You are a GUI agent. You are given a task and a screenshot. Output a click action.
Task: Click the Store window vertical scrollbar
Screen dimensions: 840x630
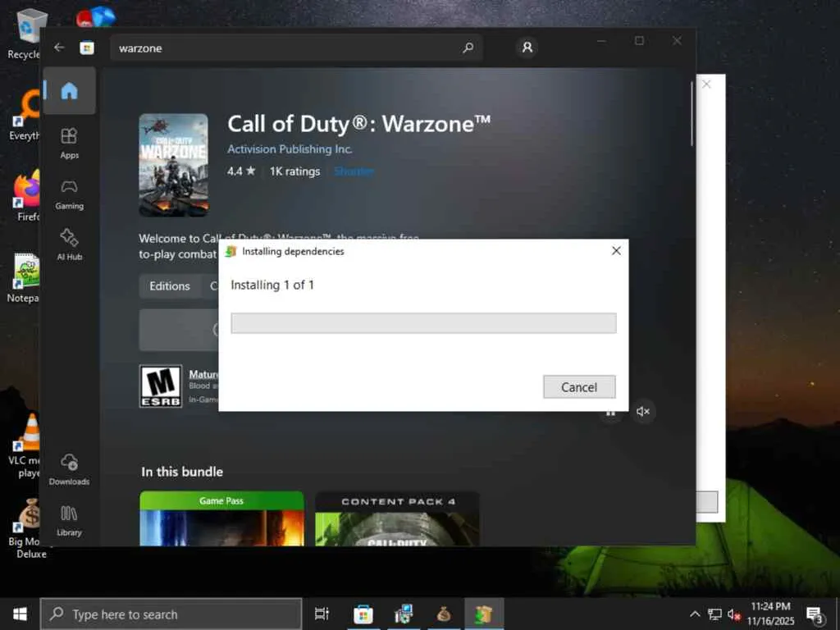pyautogui.click(x=692, y=113)
